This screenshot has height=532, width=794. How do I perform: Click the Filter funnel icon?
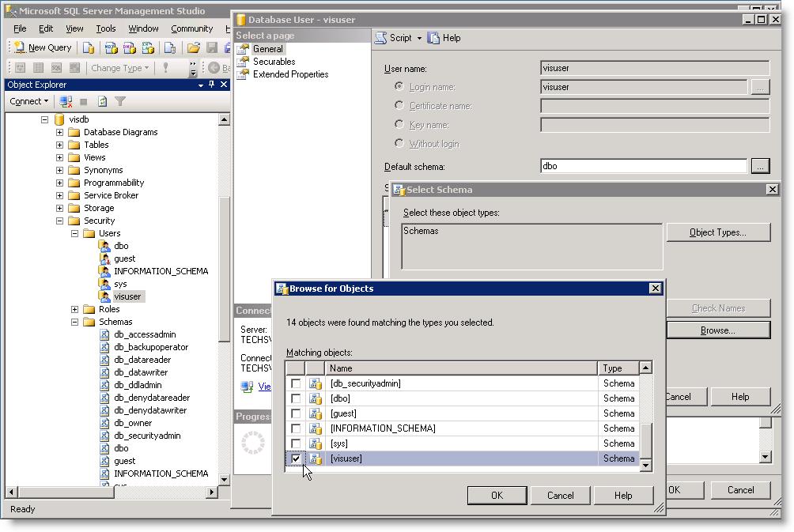[120, 101]
